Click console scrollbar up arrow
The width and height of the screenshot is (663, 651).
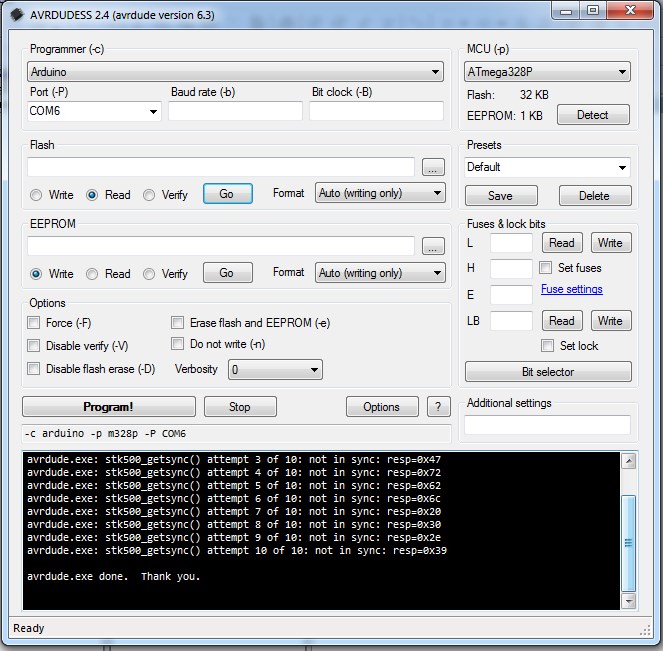coord(629,461)
